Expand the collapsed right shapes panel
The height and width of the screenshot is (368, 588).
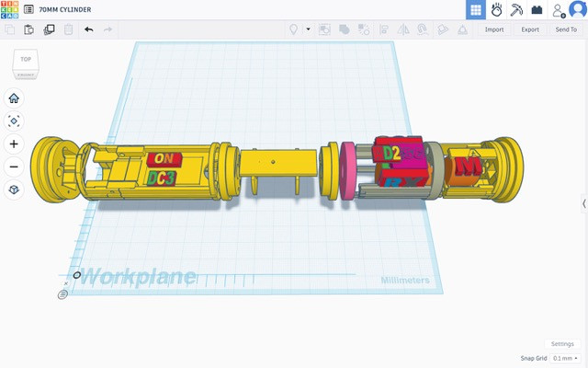point(583,203)
